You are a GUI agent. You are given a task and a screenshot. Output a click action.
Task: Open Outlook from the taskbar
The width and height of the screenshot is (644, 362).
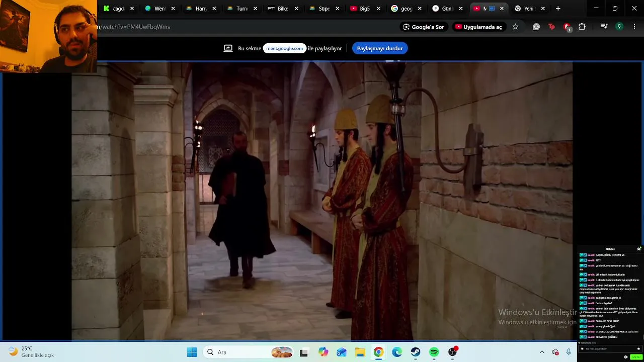point(342,352)
